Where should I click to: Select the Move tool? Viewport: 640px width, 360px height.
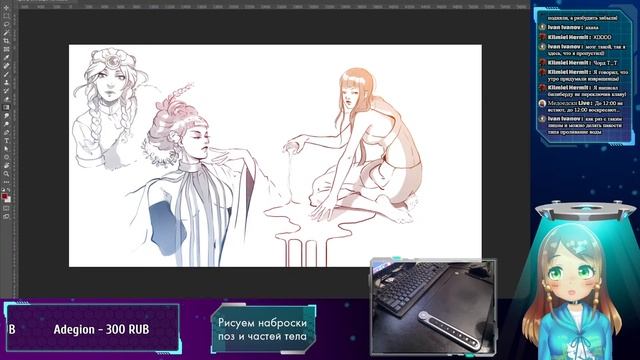(6, 8)
